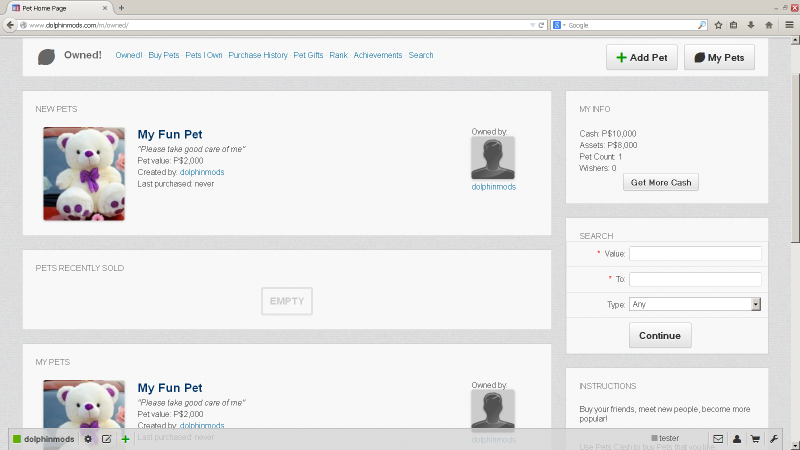Open the Rank menu item
This screenshot has width=800, height=450.
[338, 55]
